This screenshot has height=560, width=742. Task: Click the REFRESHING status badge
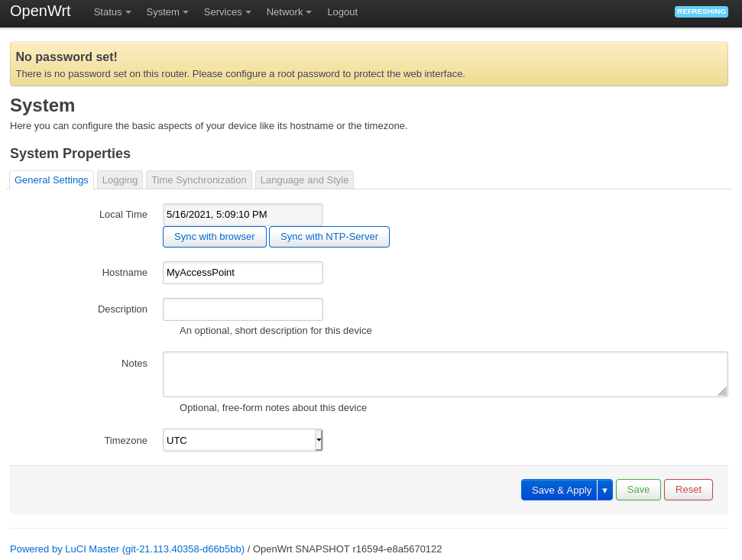[x=701, y=11]
